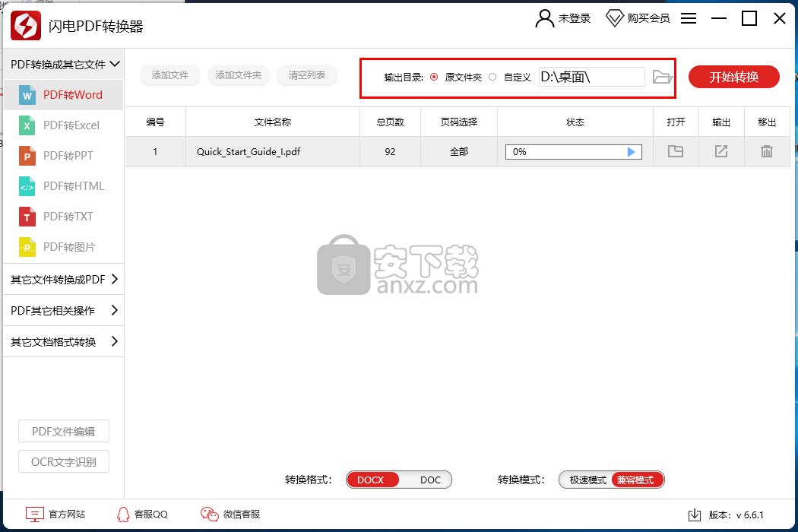Viewport: 798px width, 532px height.
Task: Click the Excel file icon in sidebar
Action: [27, 125]
